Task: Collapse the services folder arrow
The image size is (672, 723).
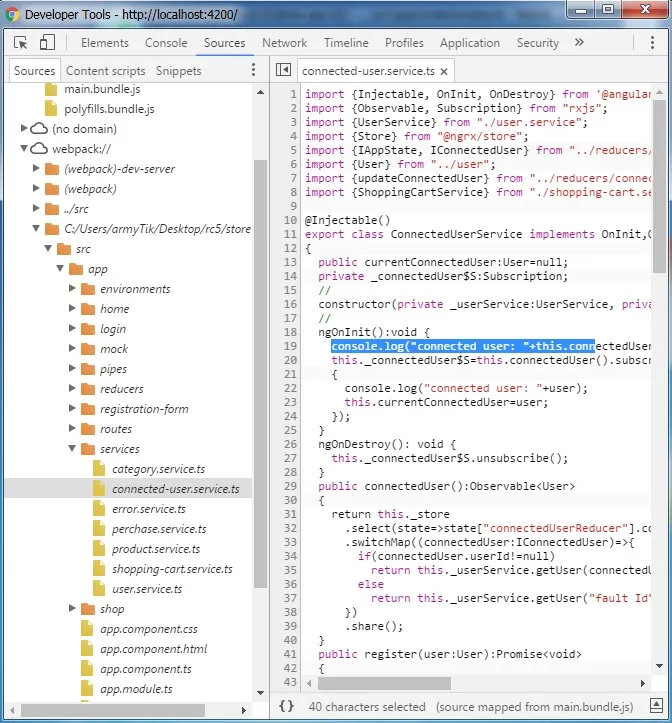Action: coord(72,448)
